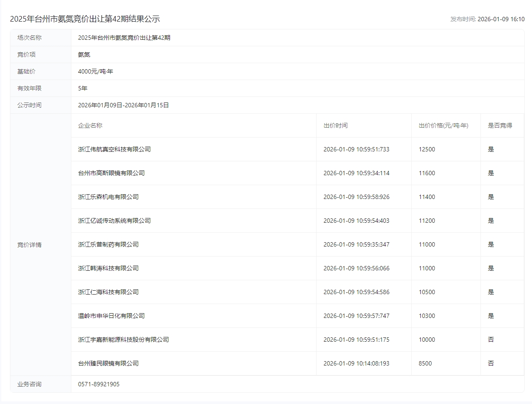Click the bid price 12500 cell
This screenshot has width=532, height=404.
pyautogui.click(x=426, y=149)
